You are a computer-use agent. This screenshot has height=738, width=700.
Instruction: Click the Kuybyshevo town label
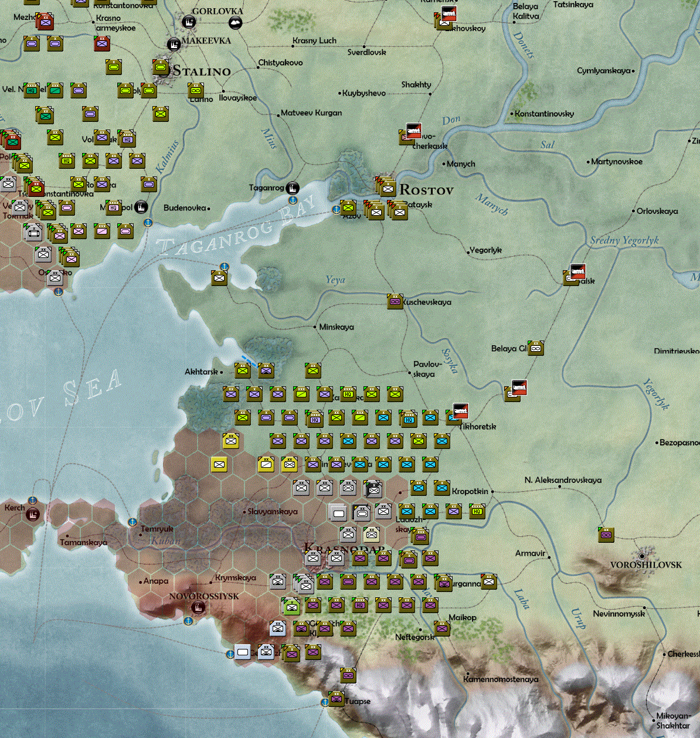(364, 93)
